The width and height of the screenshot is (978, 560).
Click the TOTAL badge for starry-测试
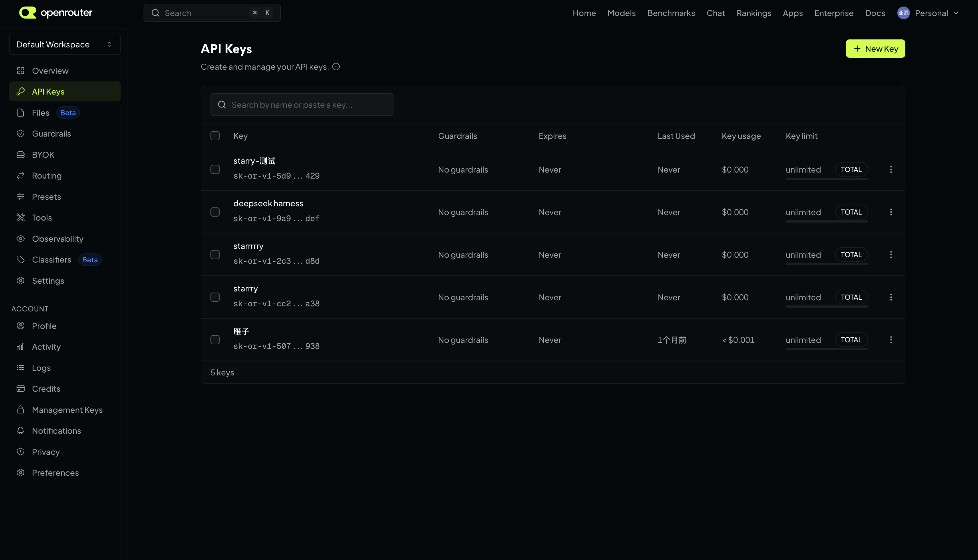(x=851, y=170)
